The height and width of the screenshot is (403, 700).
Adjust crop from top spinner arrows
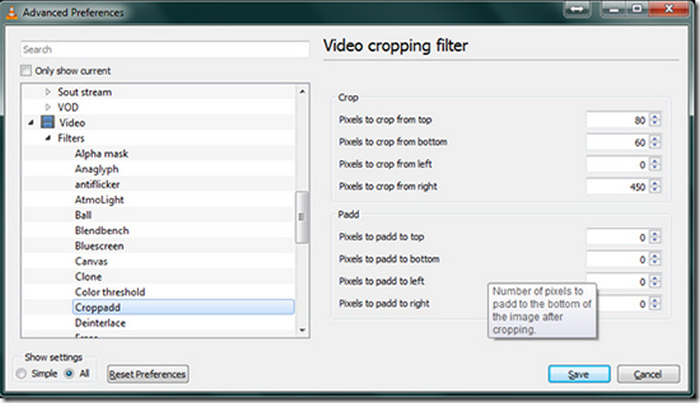tap(655, 120)
